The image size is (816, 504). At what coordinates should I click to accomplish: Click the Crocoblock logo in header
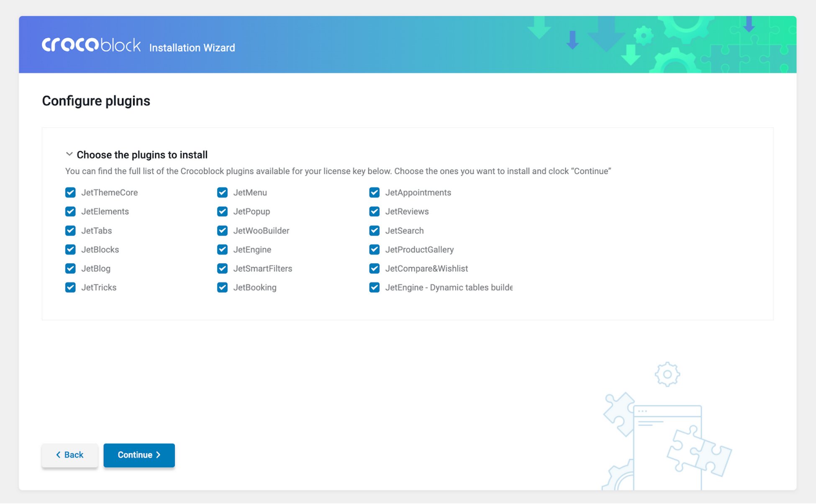coord(91,45)
